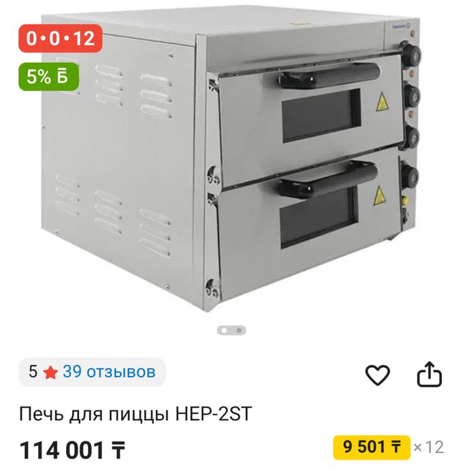Tap the share icon
463x476 pixels.
point(429,374)
